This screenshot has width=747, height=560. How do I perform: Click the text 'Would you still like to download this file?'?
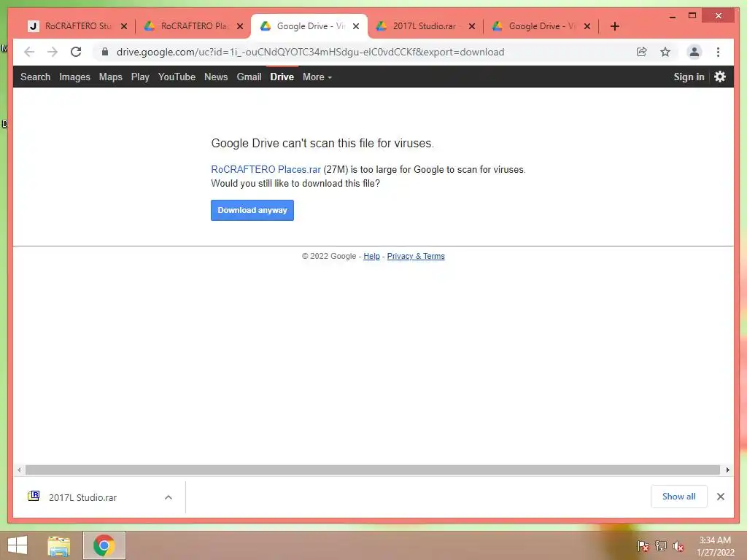[295, 183]
